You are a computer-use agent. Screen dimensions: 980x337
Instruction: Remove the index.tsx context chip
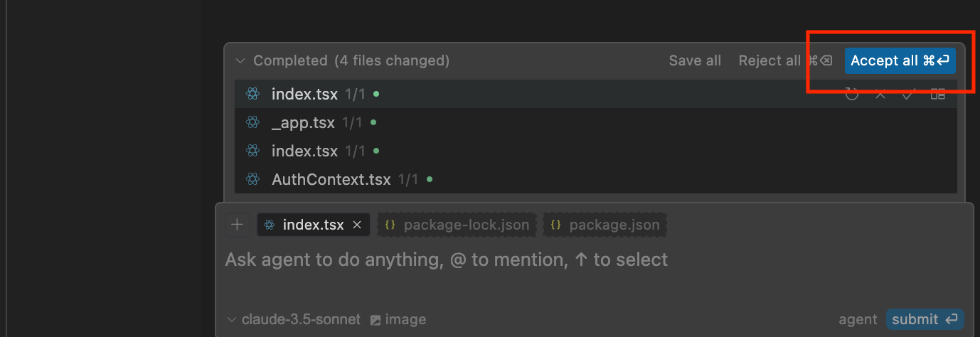pos(358,225)
